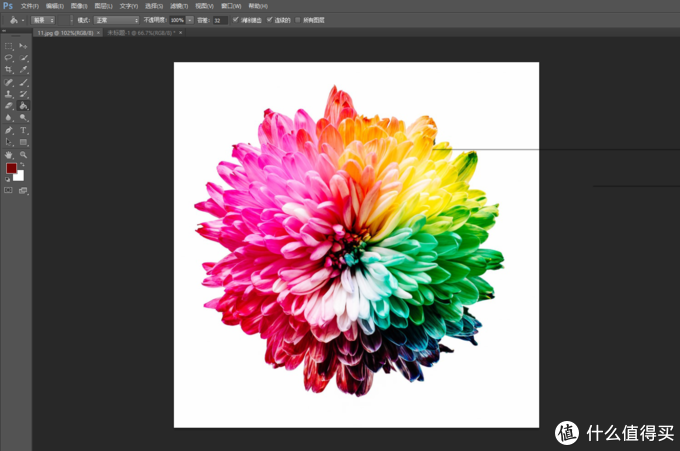The height and width of the screenshot is (451, 680).
Task: Click the tolerance field showing 32
Action: (x=220, y=20)
